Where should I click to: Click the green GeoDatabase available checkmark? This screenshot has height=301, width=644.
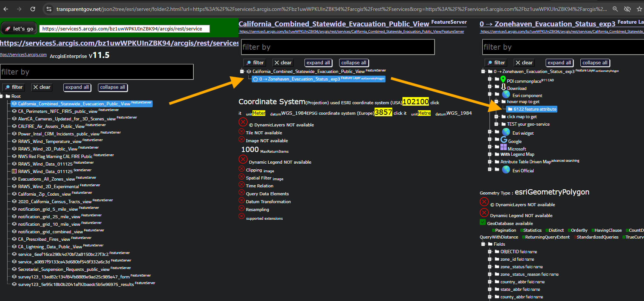pos(483,222)
